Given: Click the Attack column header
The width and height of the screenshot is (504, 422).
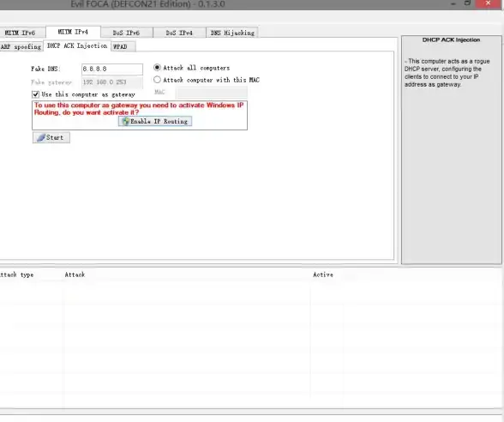Looking at the screenshot, I should (x=75, y=274).
